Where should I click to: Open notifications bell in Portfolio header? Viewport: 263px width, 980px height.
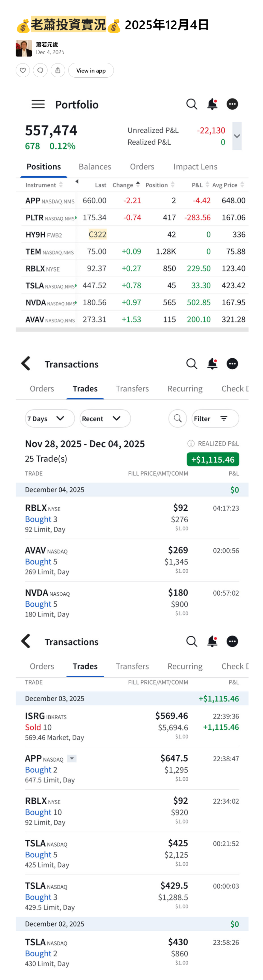212,104
